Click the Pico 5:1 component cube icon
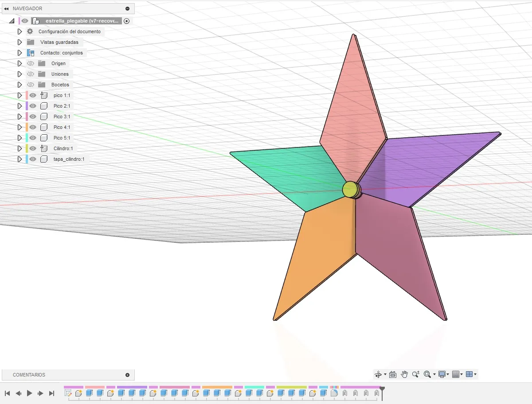Viewport: 532px width, 404px height. [43, 138]
